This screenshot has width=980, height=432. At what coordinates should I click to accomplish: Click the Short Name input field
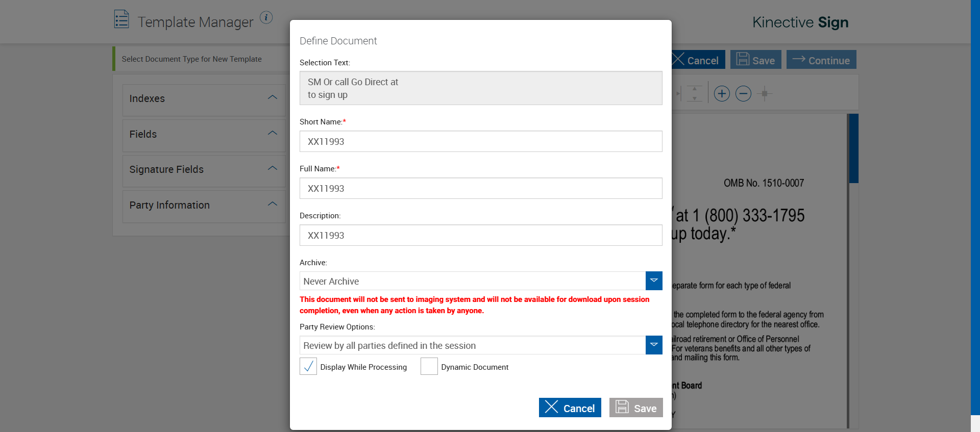pos(481,141)
